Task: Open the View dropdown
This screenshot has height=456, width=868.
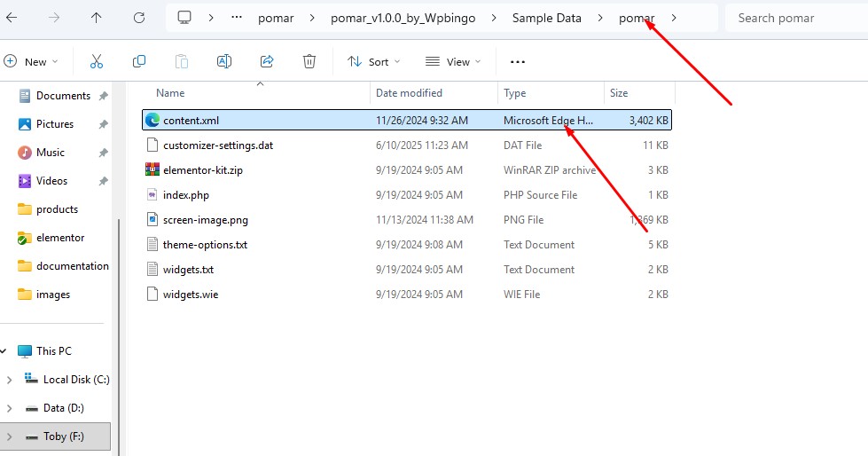Action: pos(453,61)
